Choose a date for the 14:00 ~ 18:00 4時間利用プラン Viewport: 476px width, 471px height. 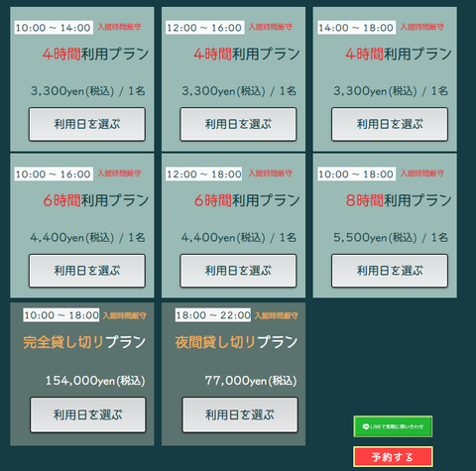click(x=390, y=124)
